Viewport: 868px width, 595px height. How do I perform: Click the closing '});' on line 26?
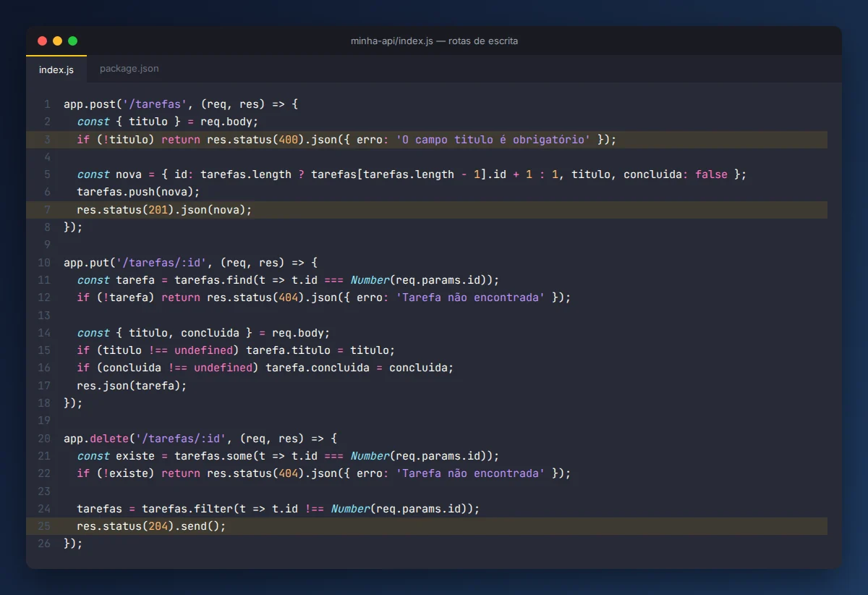[73, 543]
